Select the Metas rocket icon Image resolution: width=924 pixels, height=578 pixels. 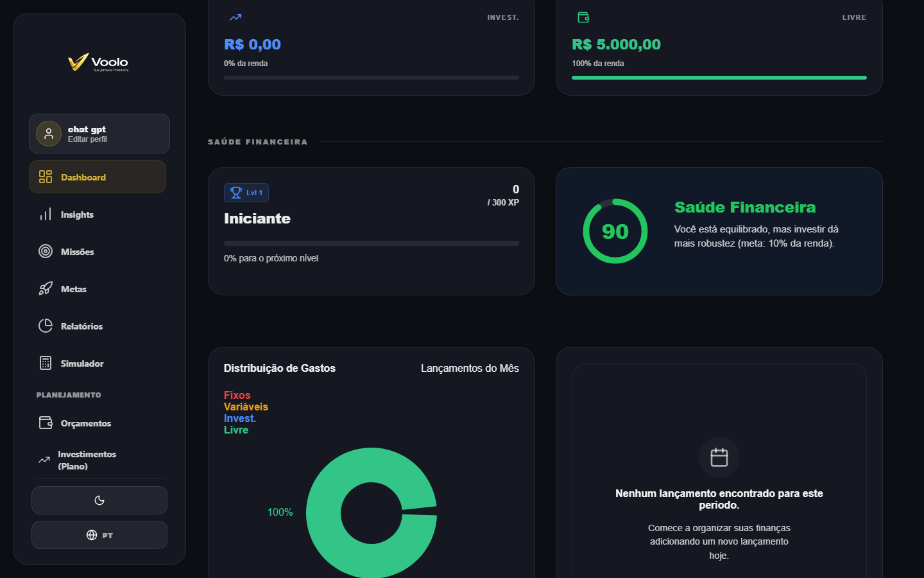[46, 288]
